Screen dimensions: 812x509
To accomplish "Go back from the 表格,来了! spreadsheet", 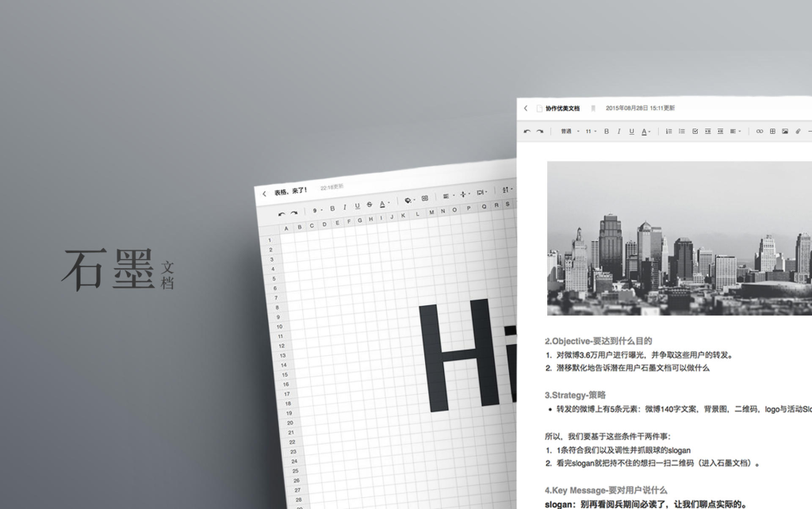I will tap(265, 193).
